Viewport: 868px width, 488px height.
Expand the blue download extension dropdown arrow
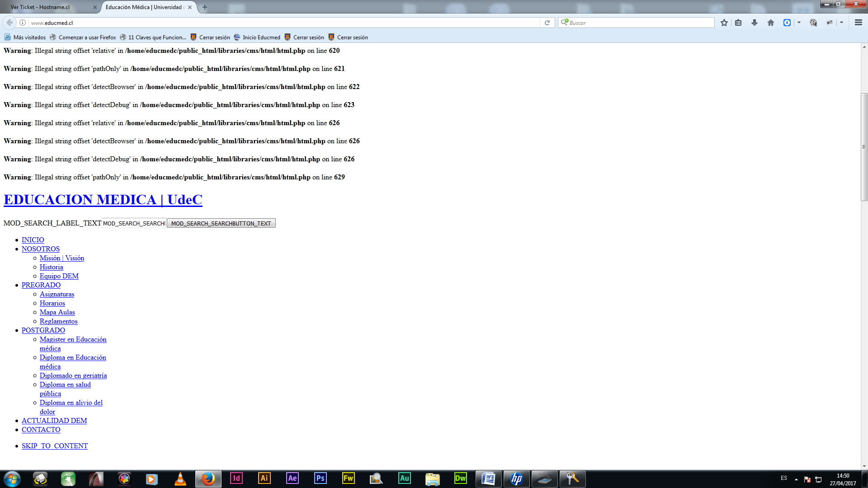tap(799, 23)
